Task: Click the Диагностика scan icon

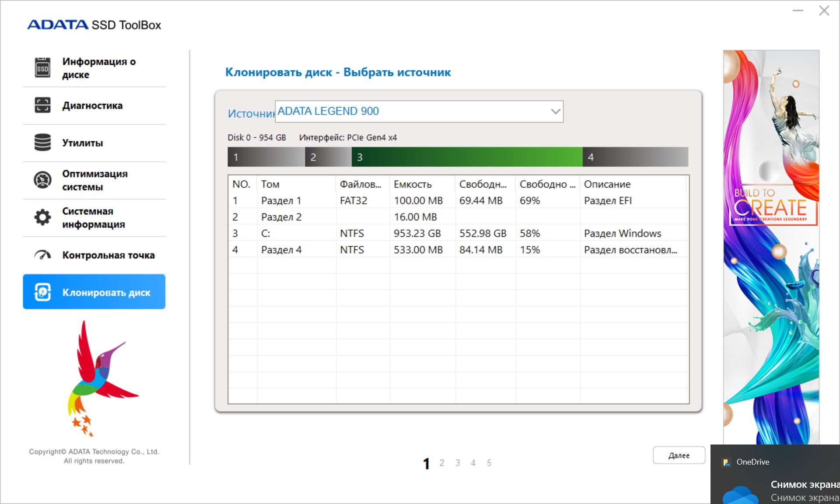Action: coord(42,105)
